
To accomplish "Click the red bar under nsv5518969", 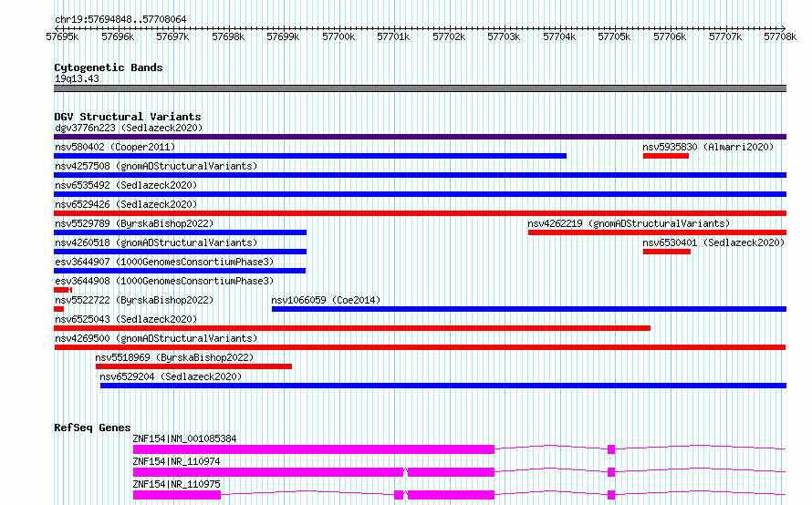I will (193, 366).
